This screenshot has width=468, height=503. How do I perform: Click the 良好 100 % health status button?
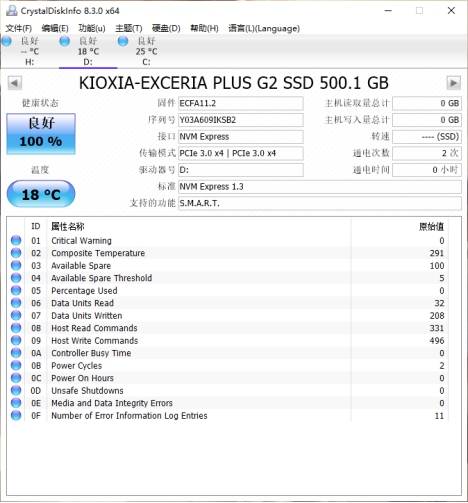tap(41, 134)
